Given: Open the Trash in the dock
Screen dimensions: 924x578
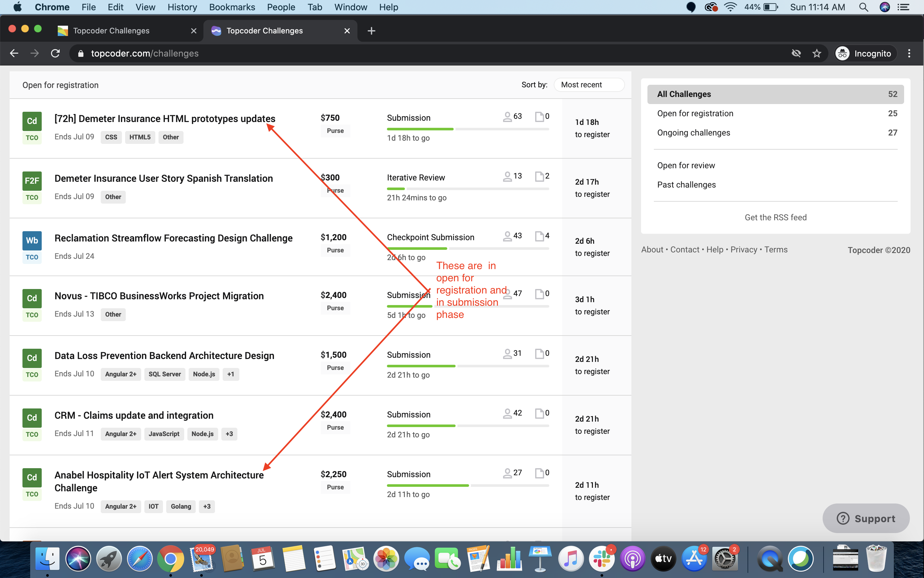Looking at the screenshot, I should 876,559.
